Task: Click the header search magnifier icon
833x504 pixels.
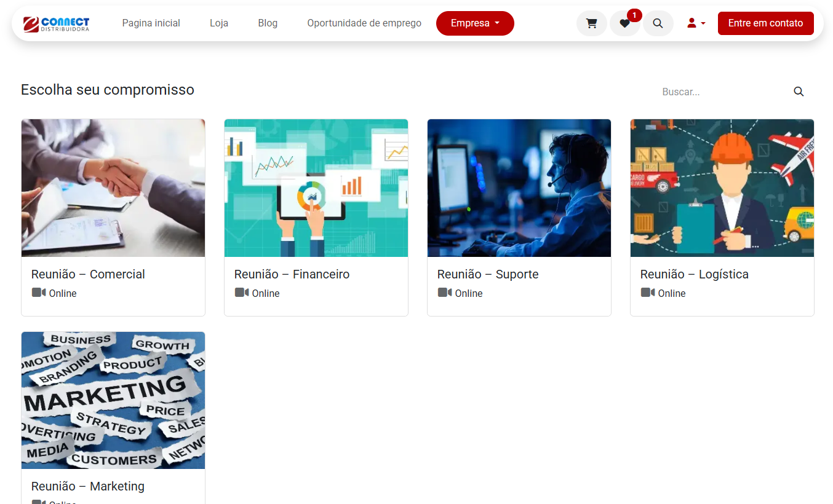Action: coord(658,23)
